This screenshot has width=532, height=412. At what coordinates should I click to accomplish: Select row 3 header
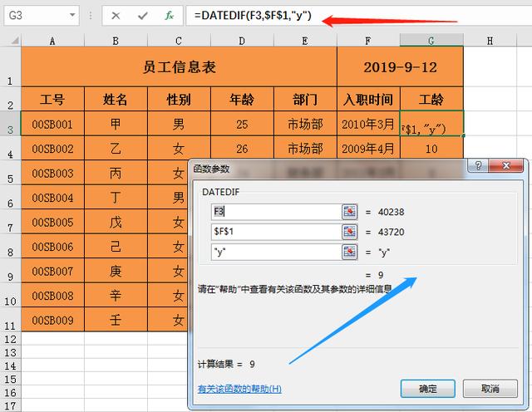[10, 124]
